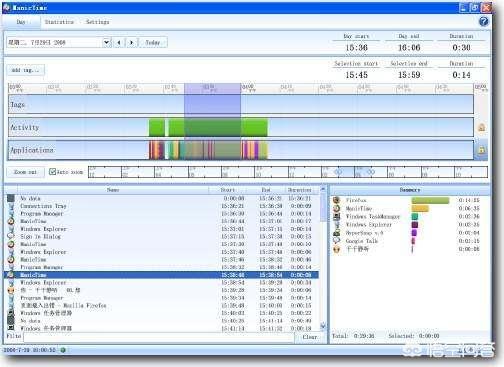Switch to the Statistics tab
Viewport: 504px width, 367px height.
coord(59,22)
